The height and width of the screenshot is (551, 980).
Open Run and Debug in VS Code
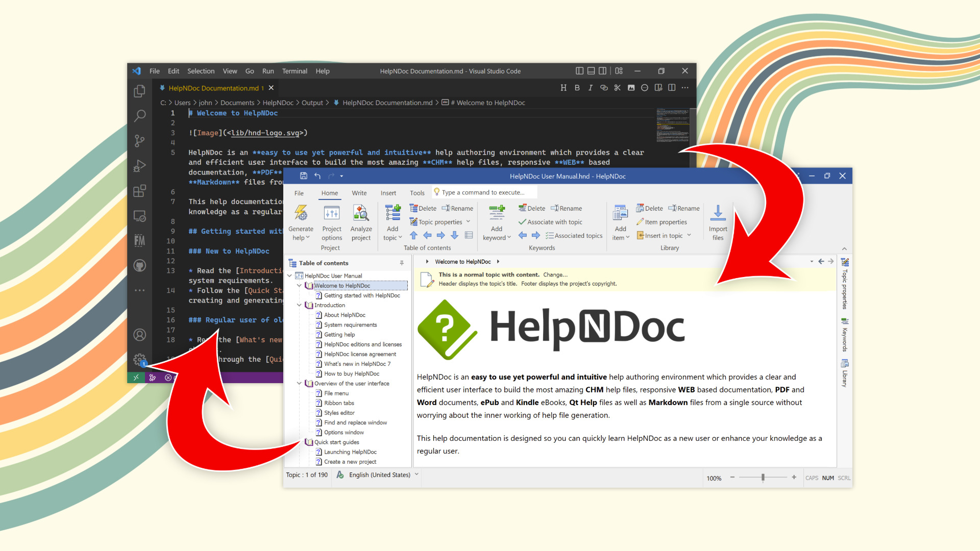point(139,166)
